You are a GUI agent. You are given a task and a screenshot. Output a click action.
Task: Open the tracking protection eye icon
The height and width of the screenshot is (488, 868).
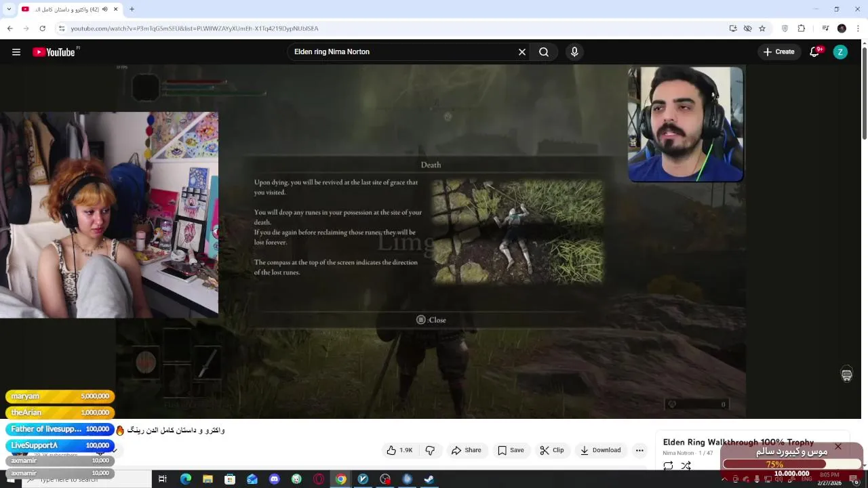(747, 28)
